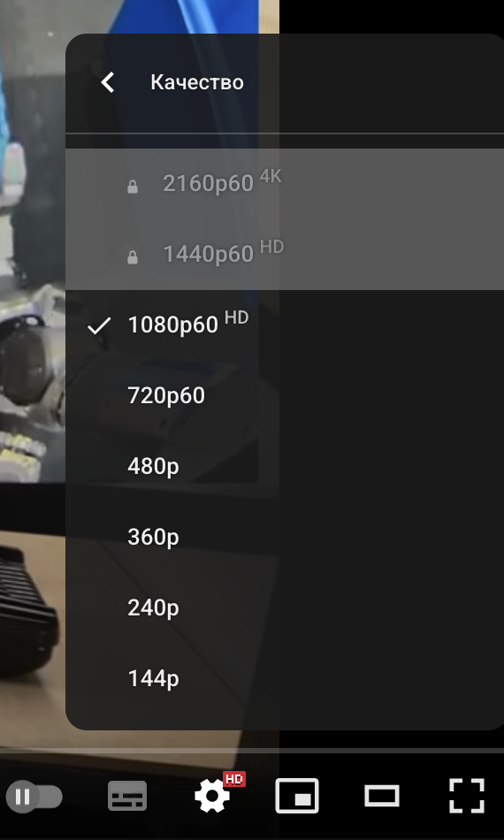Switch to theater mode rectangle icon
This screenshot has height=840, width=504.
(382, 796)
